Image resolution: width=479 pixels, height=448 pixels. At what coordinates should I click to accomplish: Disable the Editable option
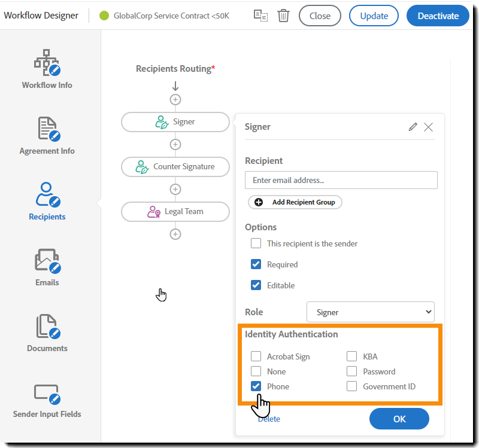[256, 285]
